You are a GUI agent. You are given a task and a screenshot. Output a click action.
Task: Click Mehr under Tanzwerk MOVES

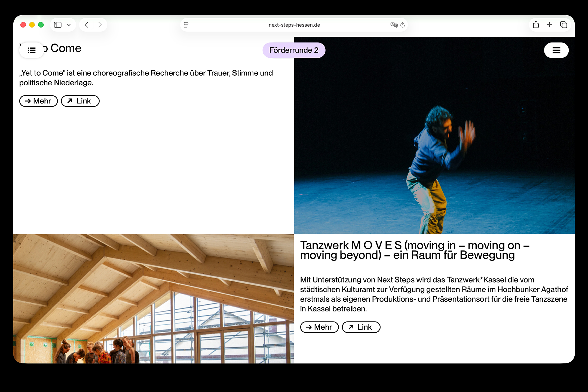point(319,327)
